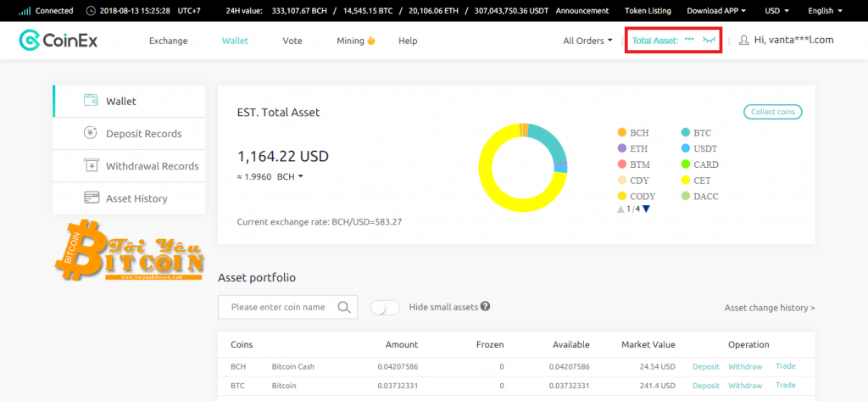The width and height of the screenshot is (868, 401).
Task: Click the search magnifier icon
Action: pos(344,307)
